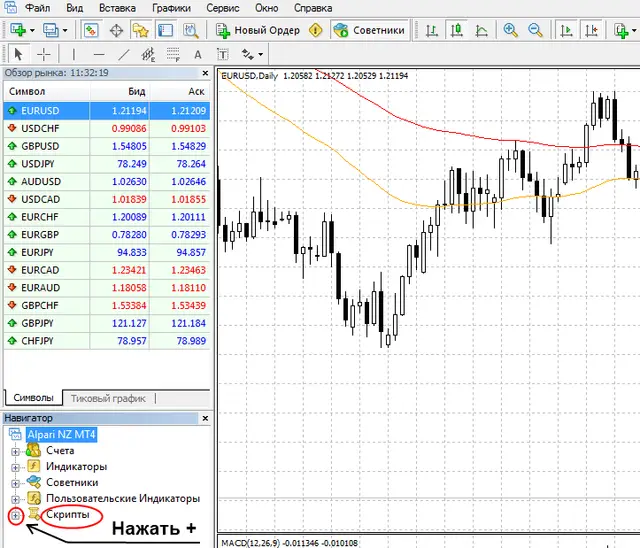This screenshot has height=548, width=640.
Task: Toggle Navigator star-folder icon
Action: 141,31
